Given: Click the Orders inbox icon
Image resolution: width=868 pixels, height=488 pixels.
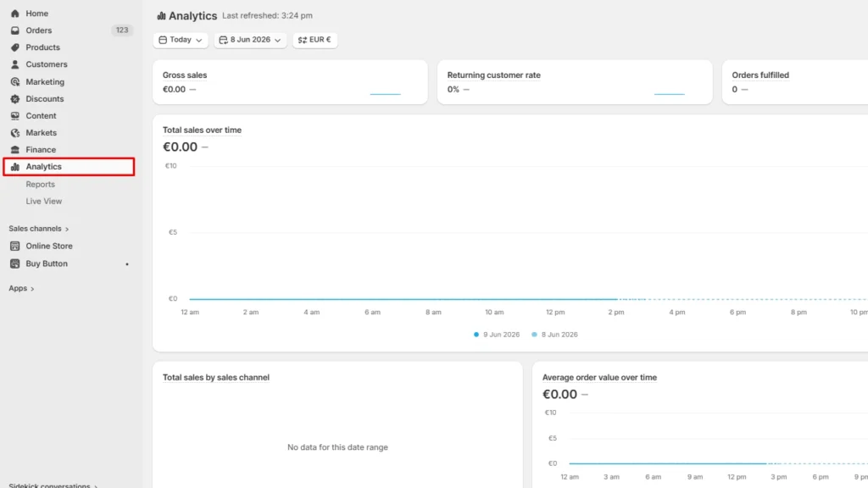Looking at the screenshot, I should click(x=15, y=30).
